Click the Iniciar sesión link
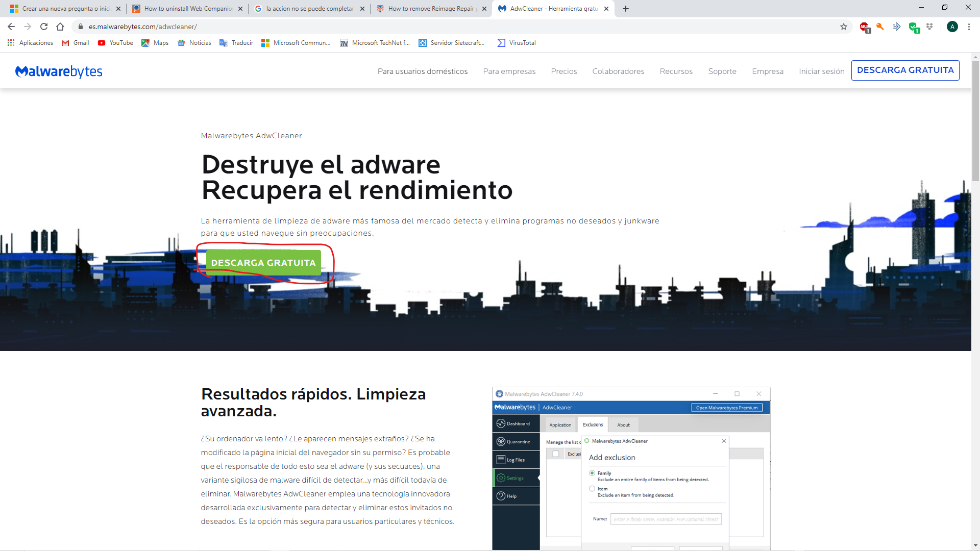Image resolution: width=980 pixels, height=551 pixels. click(x=822, y=71)
